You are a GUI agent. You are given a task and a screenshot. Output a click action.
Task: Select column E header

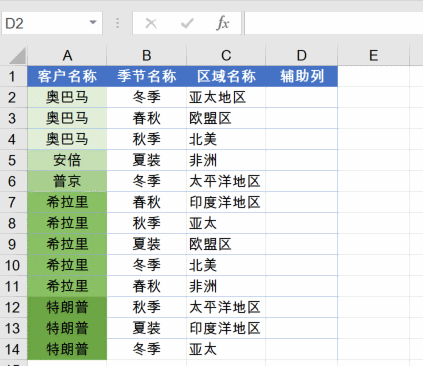click(373, 55)
